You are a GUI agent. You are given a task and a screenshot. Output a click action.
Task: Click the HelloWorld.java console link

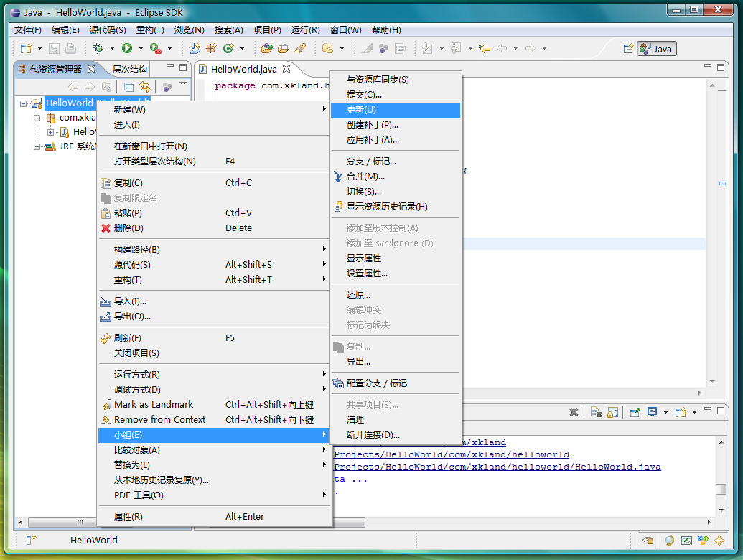pyautogui.click(x=497, y=467)
